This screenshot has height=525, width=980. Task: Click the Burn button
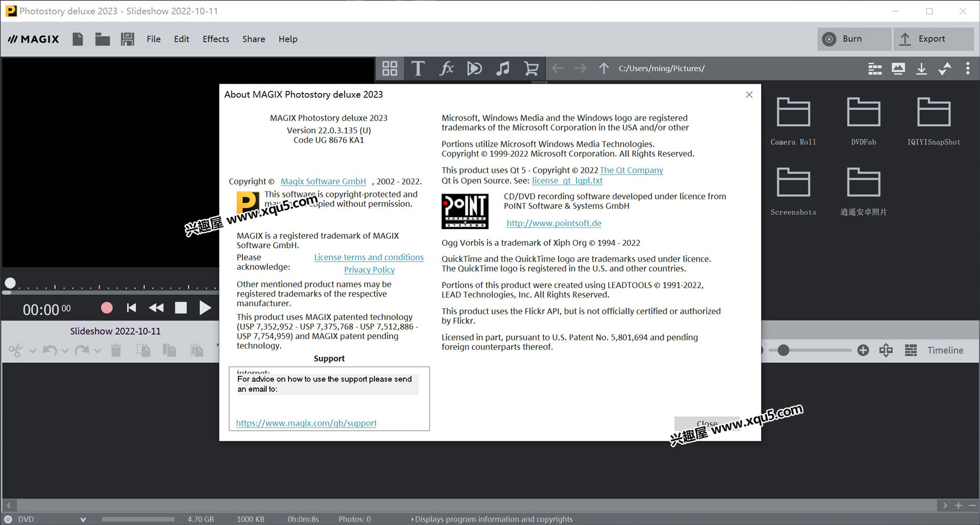pos(854,39)
